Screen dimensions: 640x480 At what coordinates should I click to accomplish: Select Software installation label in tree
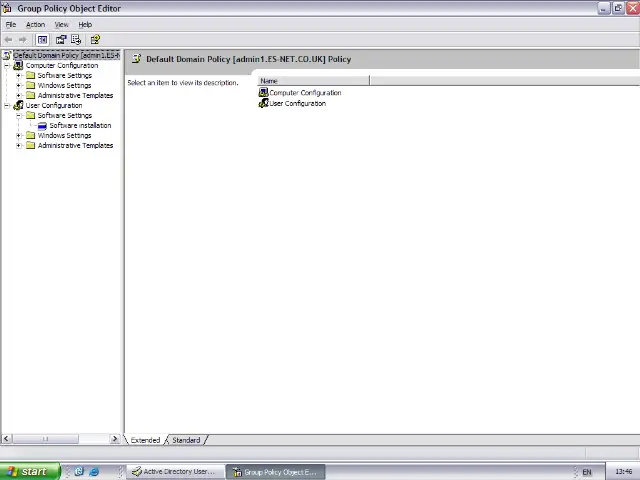[x=80, y=125]
